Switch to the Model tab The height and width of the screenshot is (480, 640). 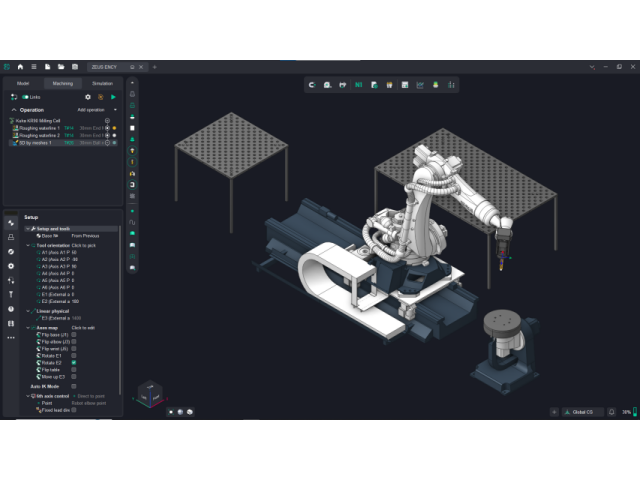pos(22,83)
